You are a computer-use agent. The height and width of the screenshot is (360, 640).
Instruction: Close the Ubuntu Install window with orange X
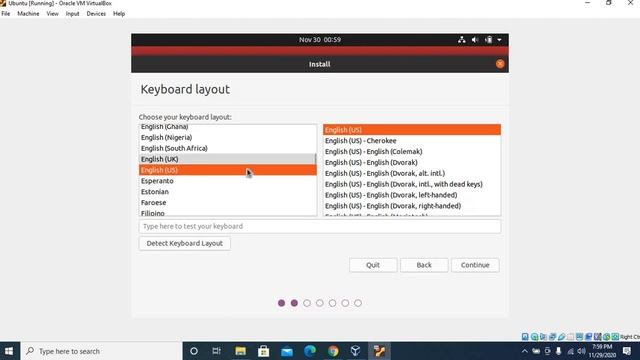click(500, 64)
